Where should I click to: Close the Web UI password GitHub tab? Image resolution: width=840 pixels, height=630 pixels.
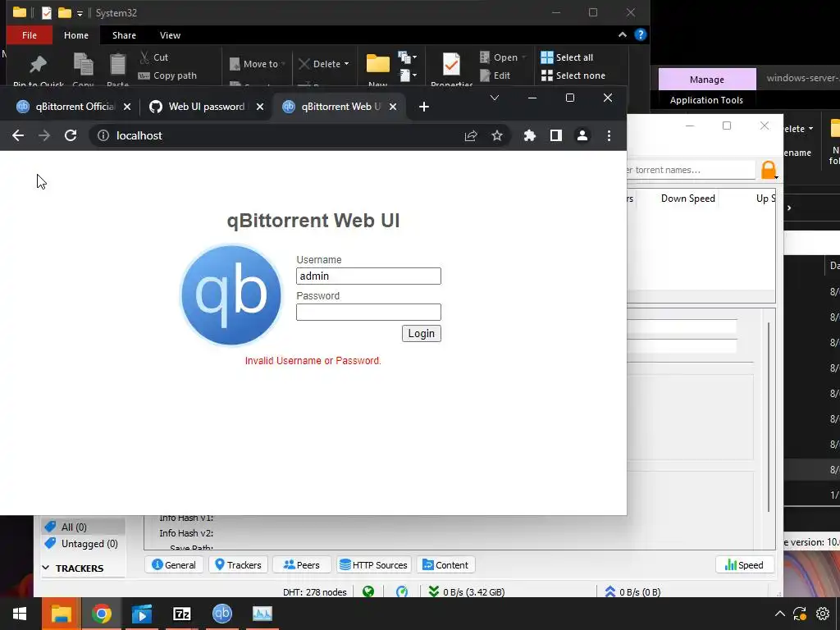260,107
